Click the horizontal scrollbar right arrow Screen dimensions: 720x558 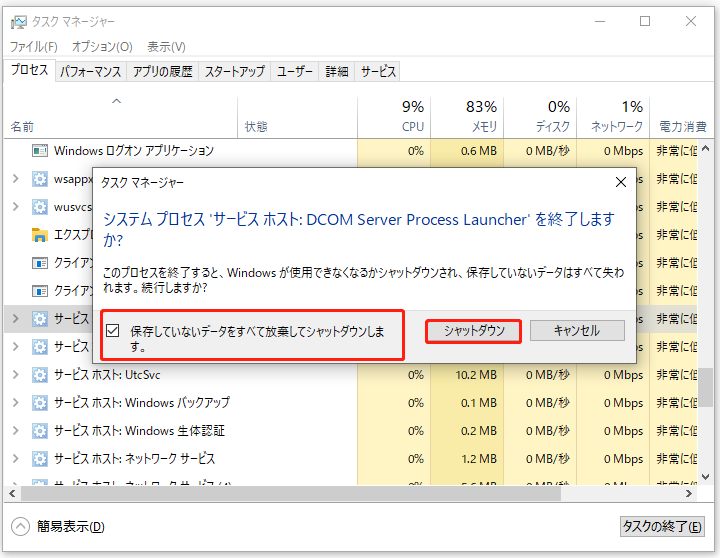[689, 494]
